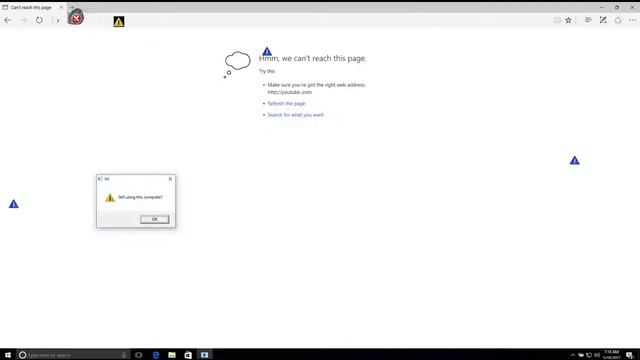This screenshot has width=640, height=360.
Task: Go back using the browser back arrow
Action: [x=8, y=20]
